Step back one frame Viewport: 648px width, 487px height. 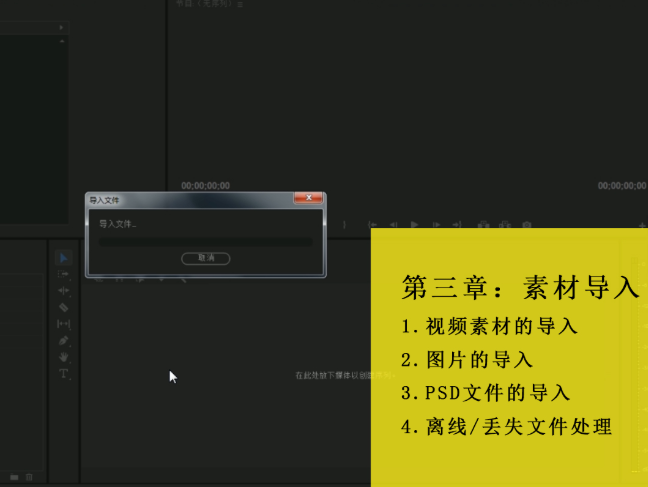tap(393, 224)
